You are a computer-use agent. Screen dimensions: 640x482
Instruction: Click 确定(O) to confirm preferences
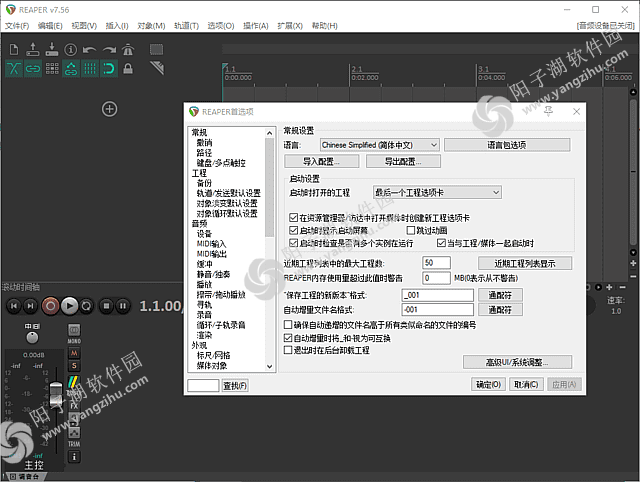488,384
